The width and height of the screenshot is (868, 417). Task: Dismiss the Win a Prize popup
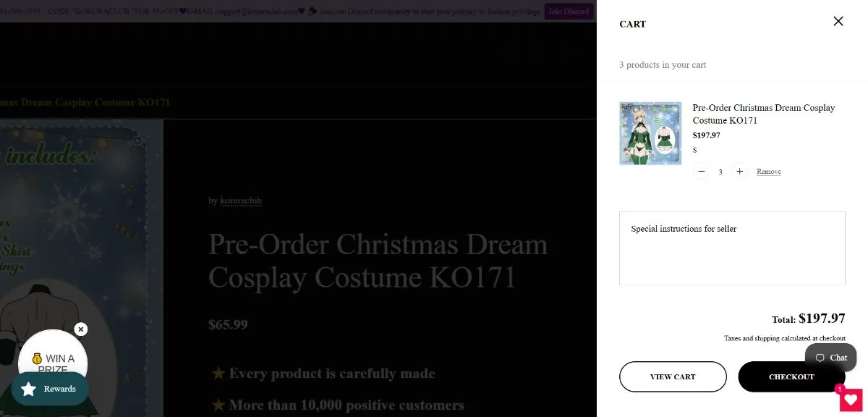[x=81, y=329]
